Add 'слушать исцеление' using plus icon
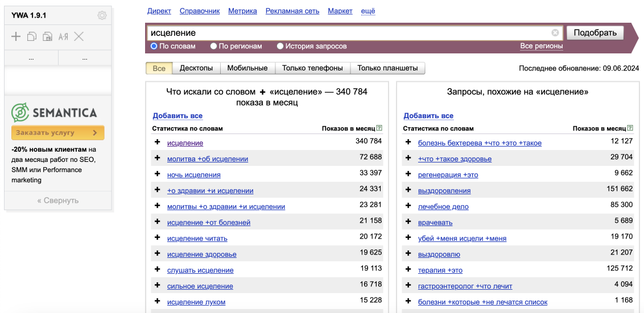644x313 pixels. point(157,270)
